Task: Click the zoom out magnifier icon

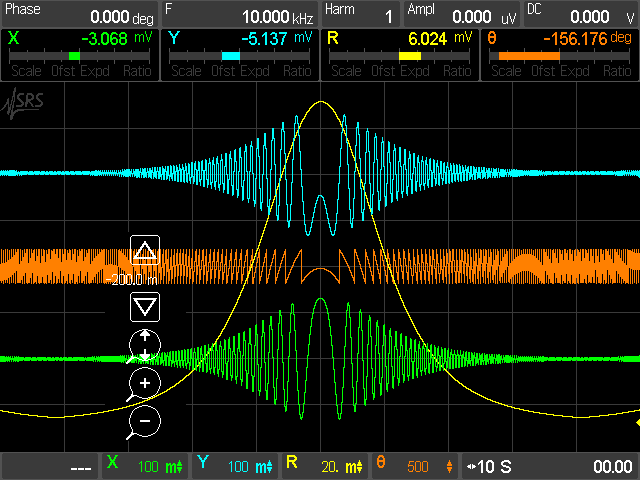Action: click(144, 422)
